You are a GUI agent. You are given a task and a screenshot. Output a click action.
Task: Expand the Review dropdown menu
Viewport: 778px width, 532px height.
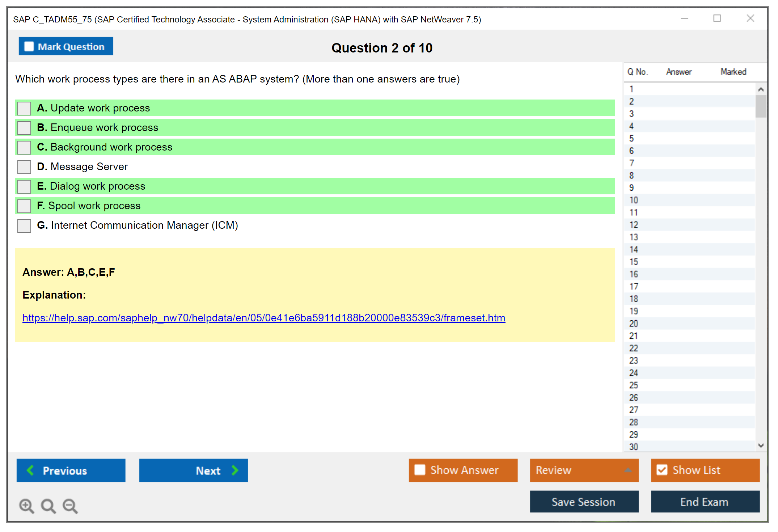click(628, 470)
